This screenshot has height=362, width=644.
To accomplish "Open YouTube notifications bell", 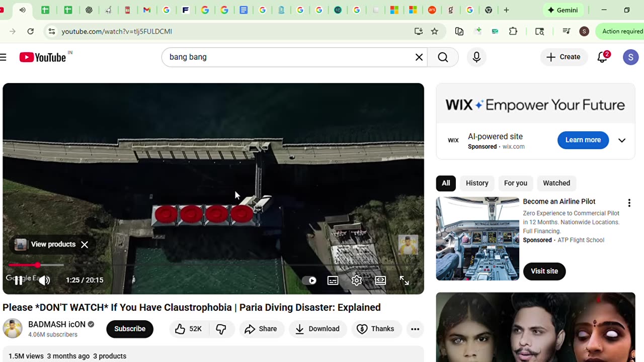I will [602, 57].
